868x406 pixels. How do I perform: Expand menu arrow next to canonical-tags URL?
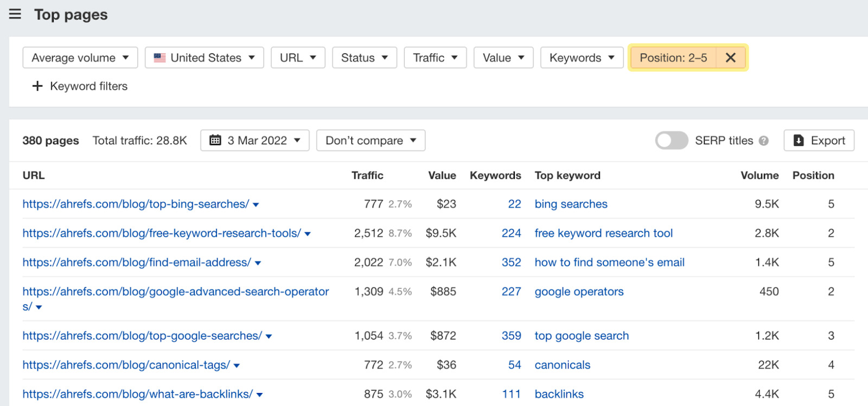click(237, 366)
